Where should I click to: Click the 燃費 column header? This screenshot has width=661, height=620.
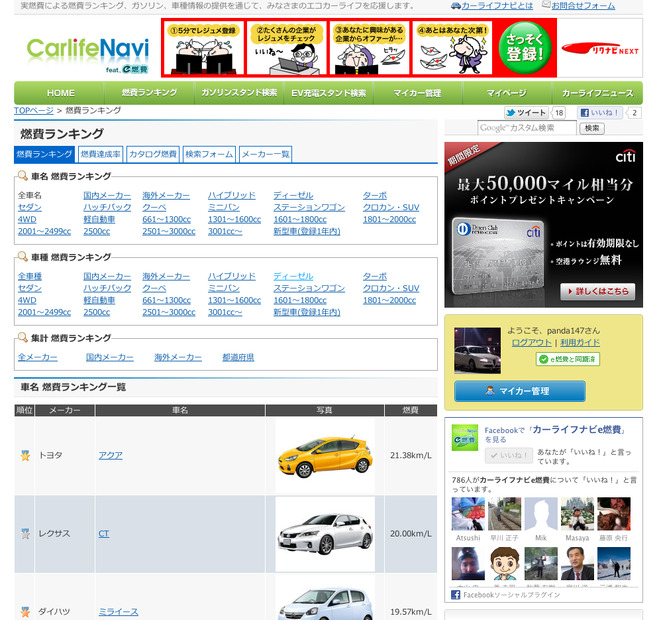pyautogui.click(x=411, y=410)
